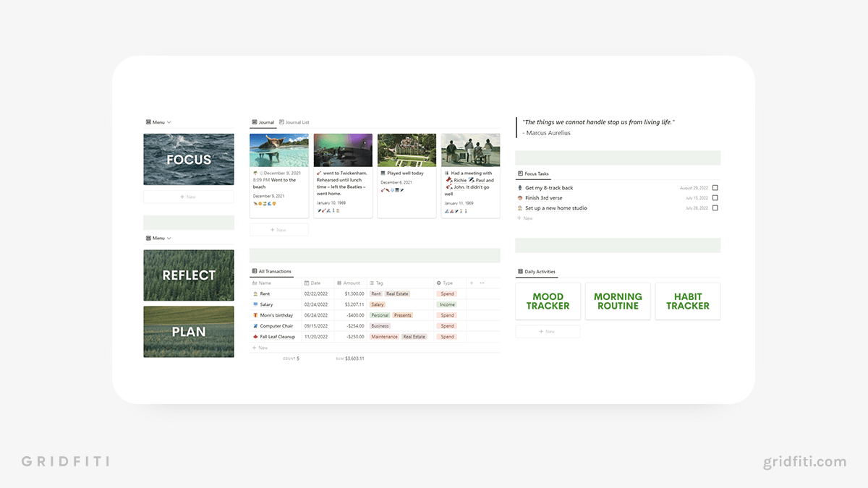
Task: Click the Richie mention in the meeting card
Action: pos(456,181)
